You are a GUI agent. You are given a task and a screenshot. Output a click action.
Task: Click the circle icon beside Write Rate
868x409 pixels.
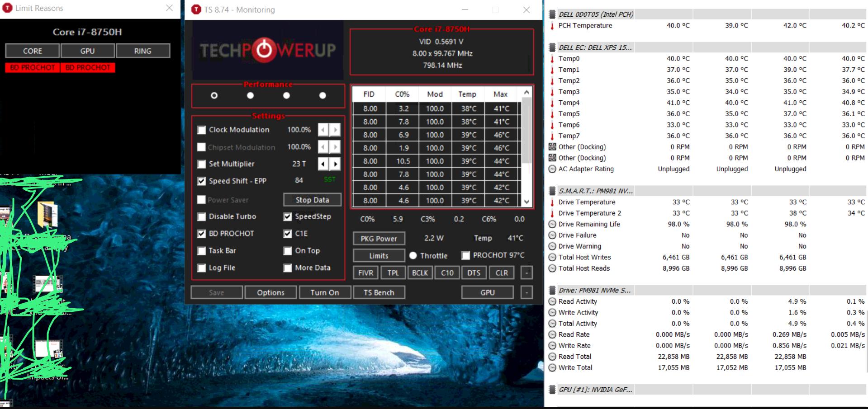[552, 346]
